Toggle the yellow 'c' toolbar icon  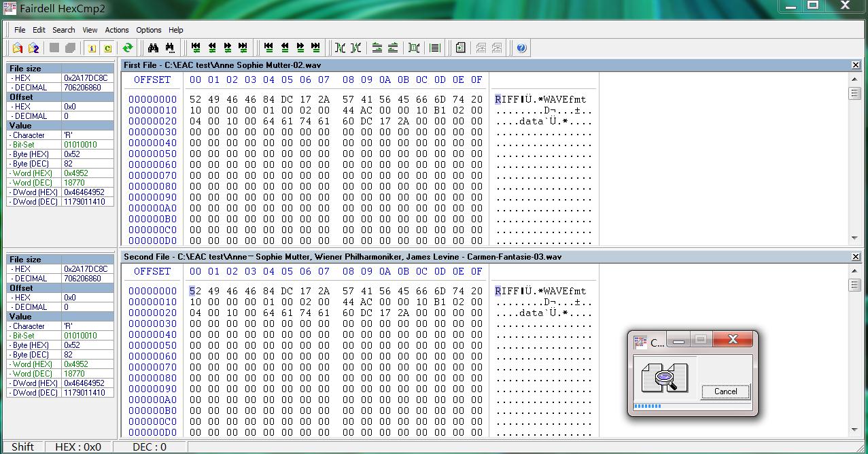pos(107,48)
